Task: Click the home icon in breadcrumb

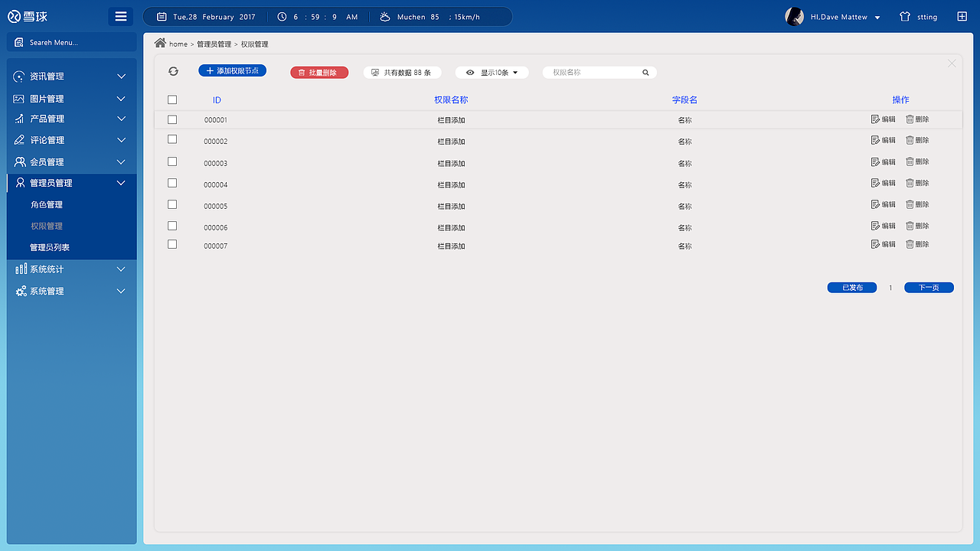Action: 160,43
